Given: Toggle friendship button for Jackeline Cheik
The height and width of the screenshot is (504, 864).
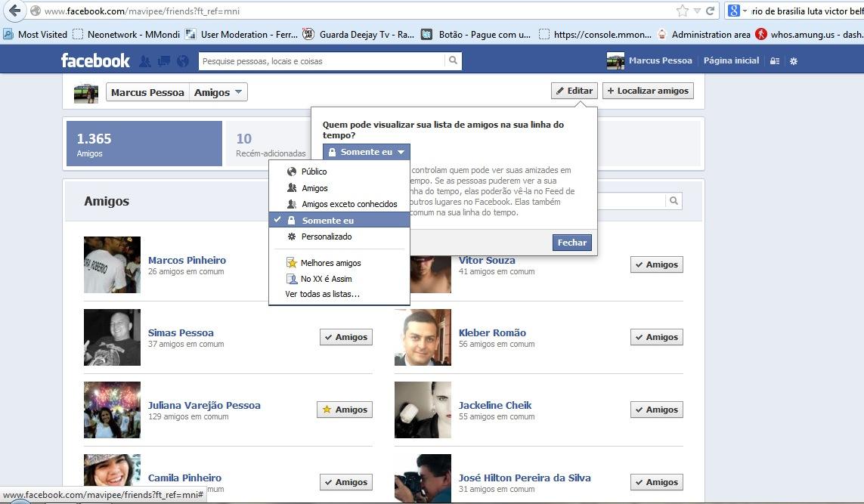Looking at the screenshot, I should click(657, 410).
